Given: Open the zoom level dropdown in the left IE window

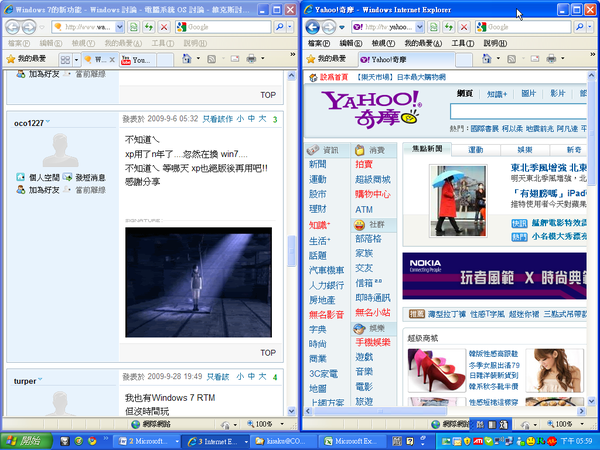Looking at the screenshot, I should (282, 424).
